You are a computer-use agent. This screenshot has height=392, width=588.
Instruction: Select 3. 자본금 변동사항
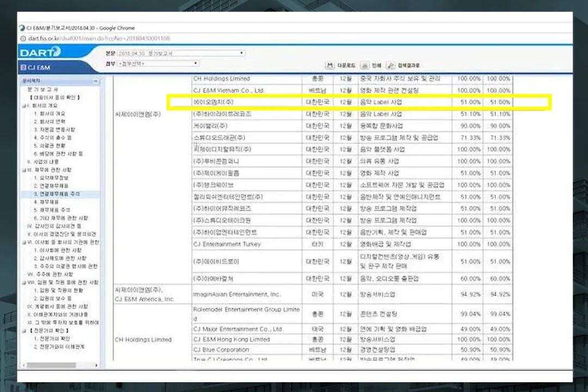pos(54,130)
